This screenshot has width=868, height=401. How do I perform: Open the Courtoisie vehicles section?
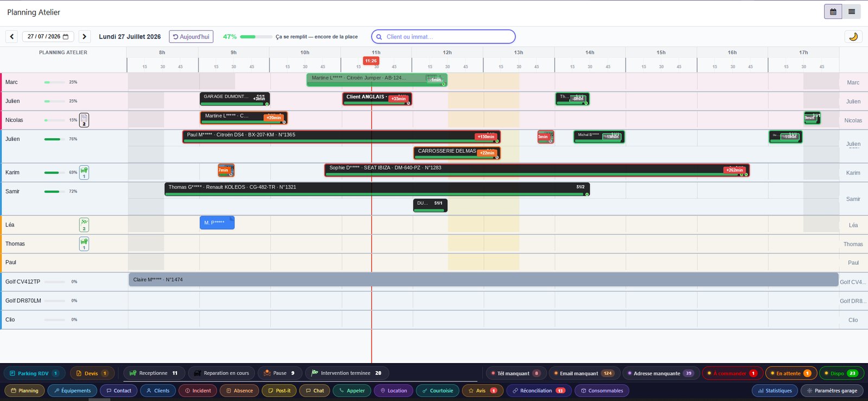tap(437, 391)
